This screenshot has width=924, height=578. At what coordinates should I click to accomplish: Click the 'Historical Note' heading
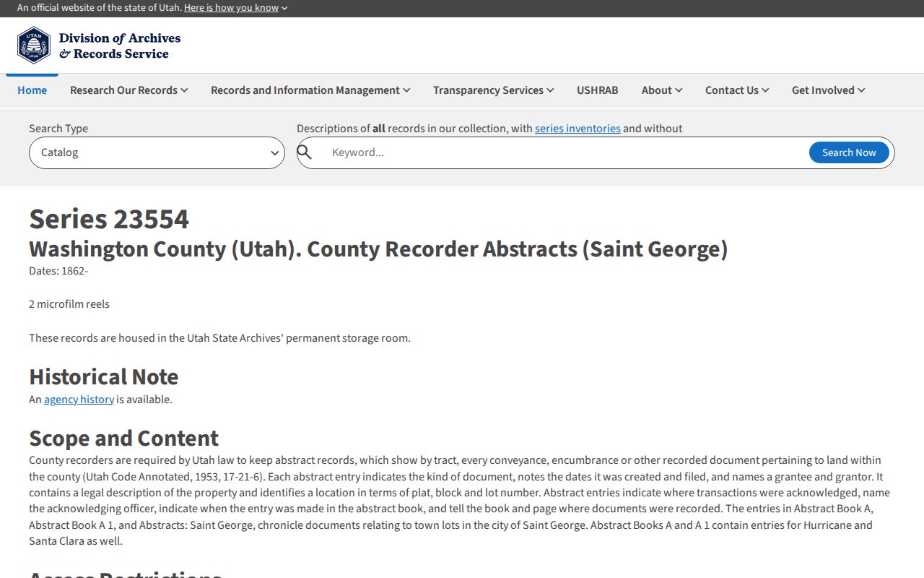coord(103,376)
